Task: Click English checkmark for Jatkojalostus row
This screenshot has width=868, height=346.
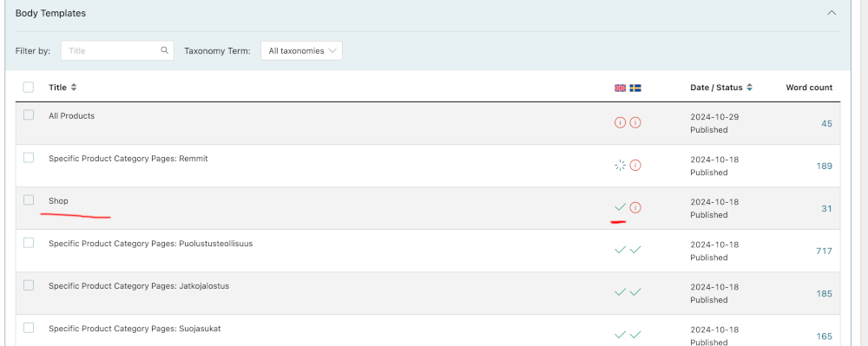Action: pyautogui.click(x=620, y=292)
